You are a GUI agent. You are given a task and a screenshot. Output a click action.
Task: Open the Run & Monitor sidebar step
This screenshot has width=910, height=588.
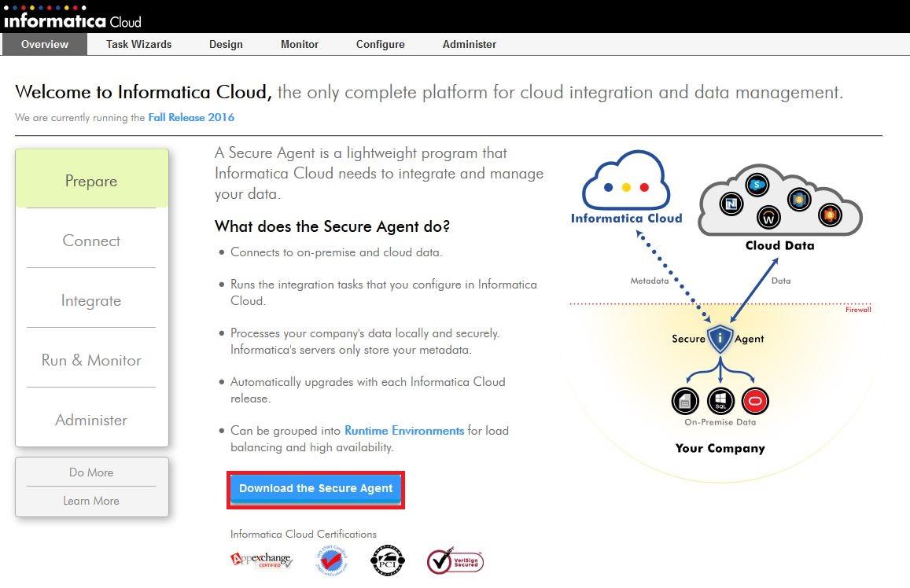click(92, 359)
